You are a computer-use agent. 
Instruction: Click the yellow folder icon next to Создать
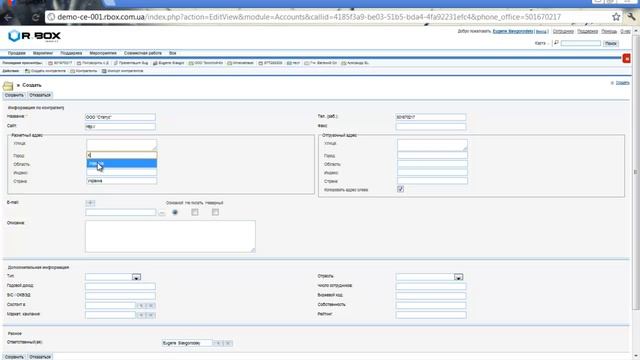(8, 86)
